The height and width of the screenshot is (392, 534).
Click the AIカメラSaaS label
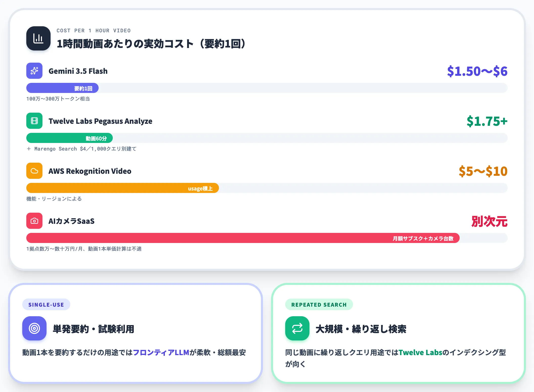[x=72, y=221]
